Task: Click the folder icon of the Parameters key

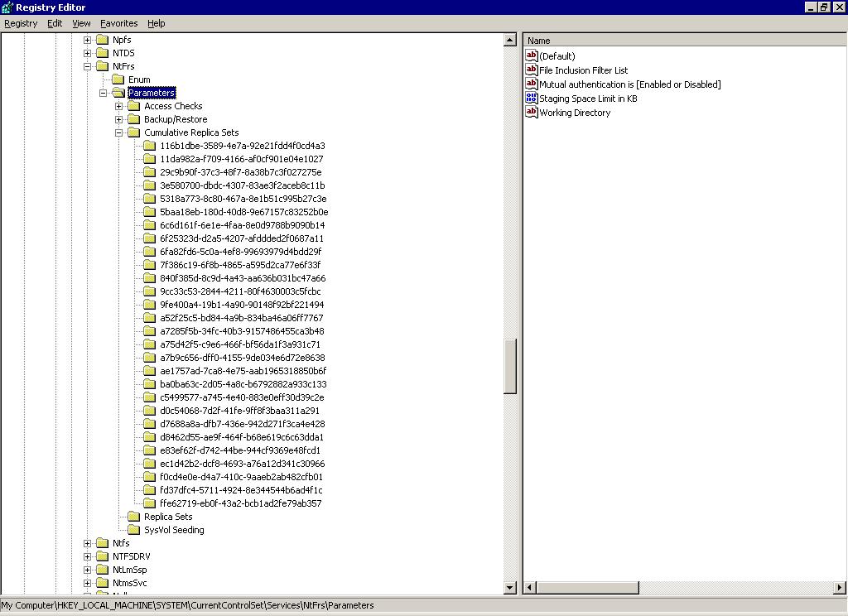Action: (120, 93)
